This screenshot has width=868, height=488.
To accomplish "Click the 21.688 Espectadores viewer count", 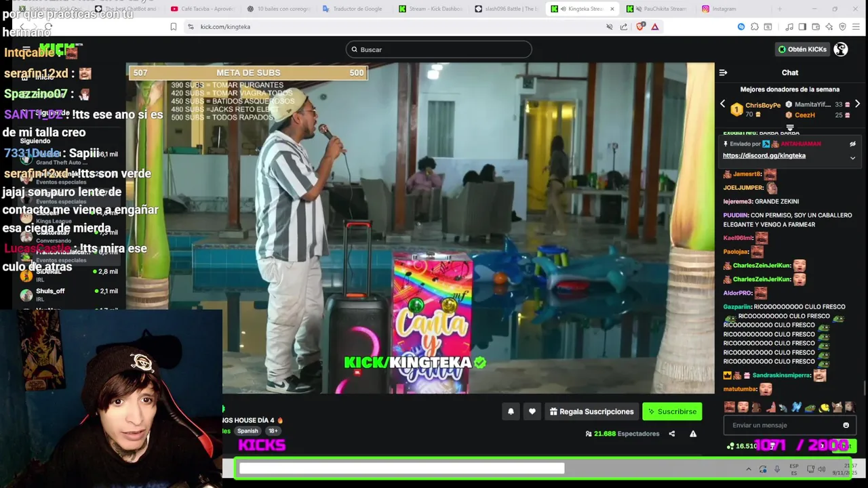I will point(622,434).
